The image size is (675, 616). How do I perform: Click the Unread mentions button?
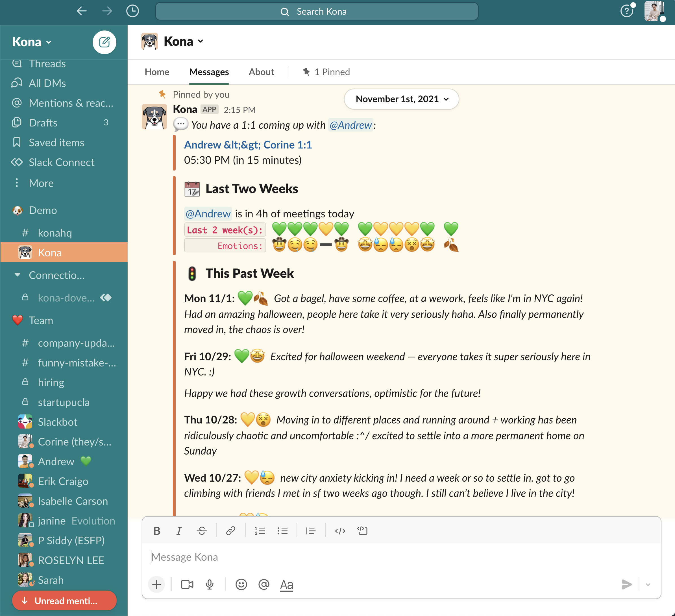point(64,600)
